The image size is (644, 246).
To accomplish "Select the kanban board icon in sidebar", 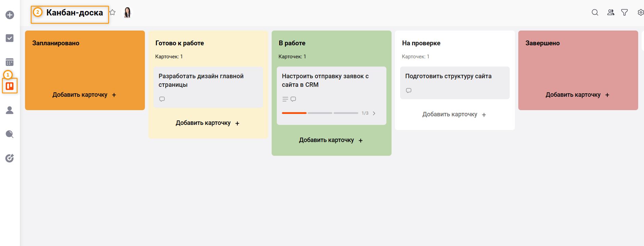I will click(x=10, y=86).
